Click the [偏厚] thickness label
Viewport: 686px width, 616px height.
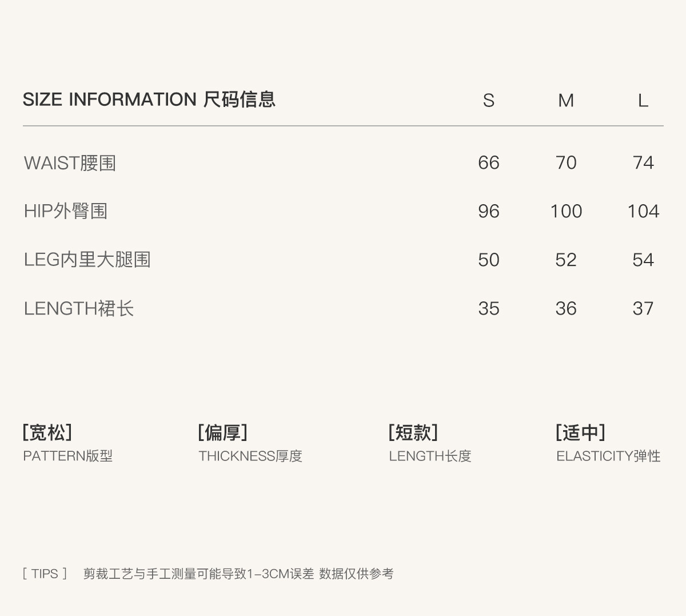(222, 432)
